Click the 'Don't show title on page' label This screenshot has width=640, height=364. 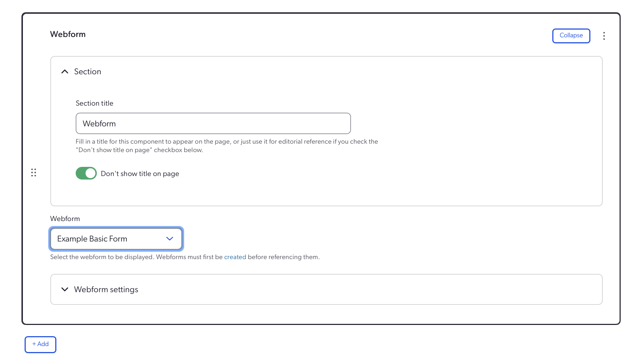(140, 174)
